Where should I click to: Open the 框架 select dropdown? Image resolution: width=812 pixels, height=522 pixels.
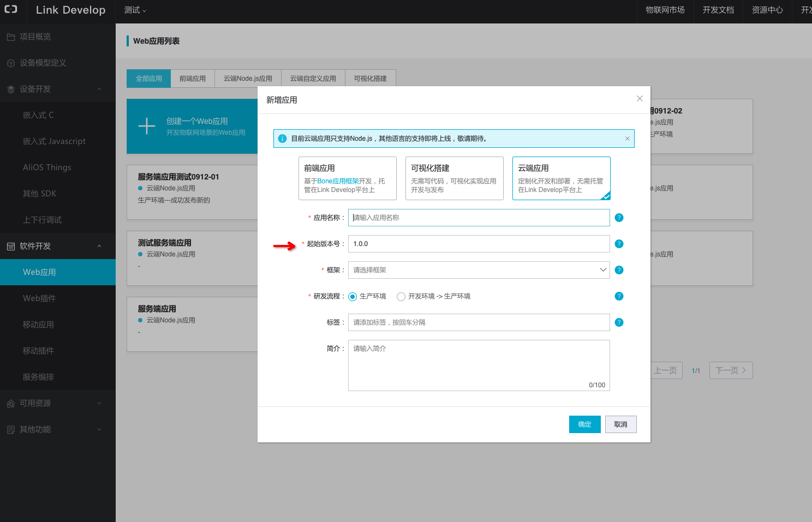(x=479, y=270)
